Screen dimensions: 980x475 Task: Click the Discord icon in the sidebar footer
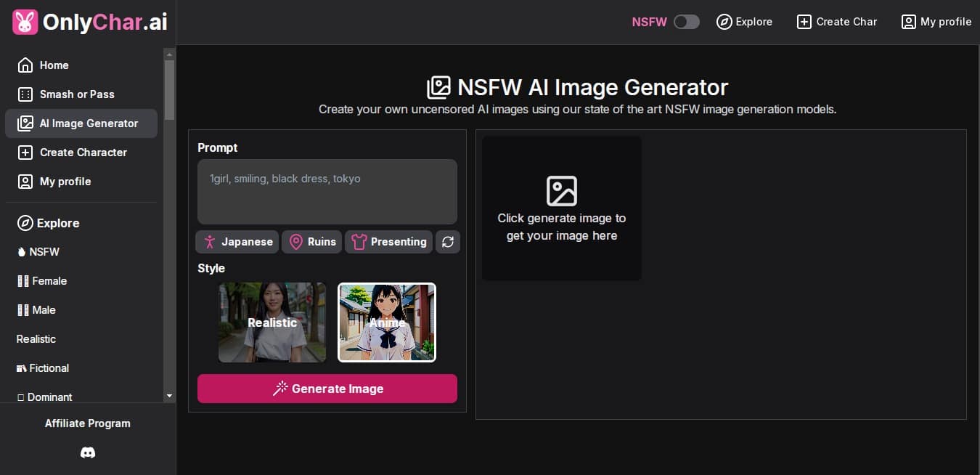coord(88,452)
